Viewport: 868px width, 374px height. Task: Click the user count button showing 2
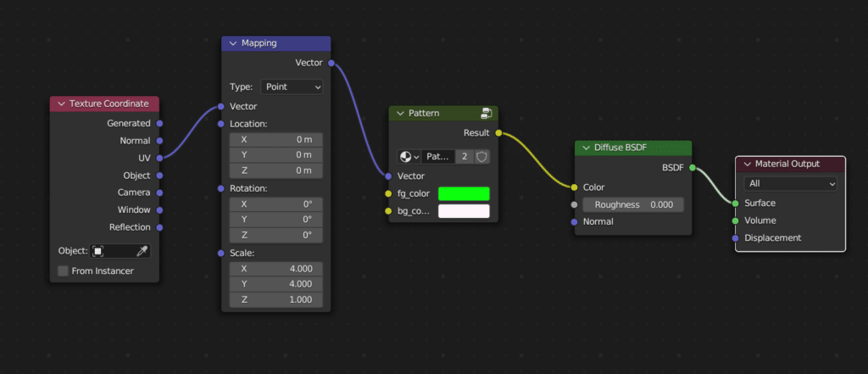pyautogui.click(x=465, y=157)
